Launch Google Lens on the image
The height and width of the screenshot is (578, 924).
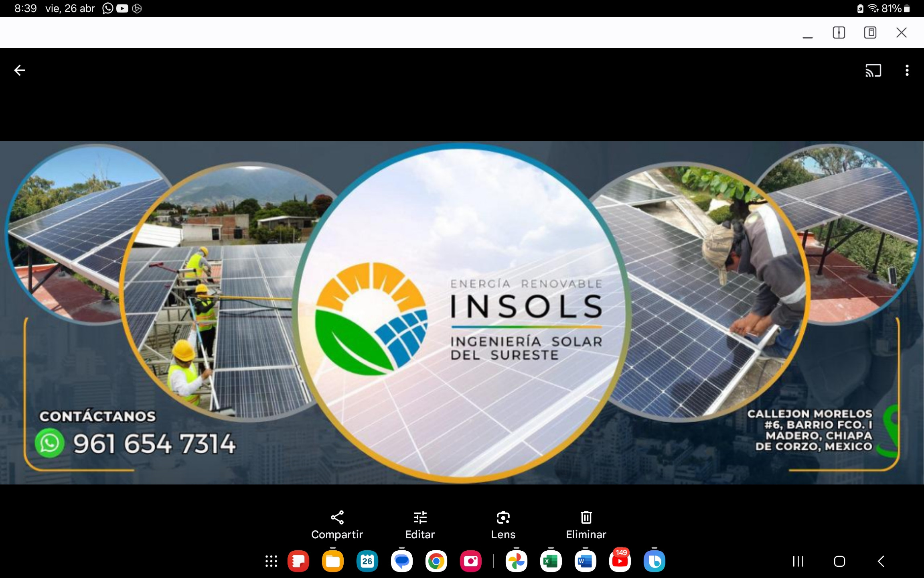pos(503,525)
